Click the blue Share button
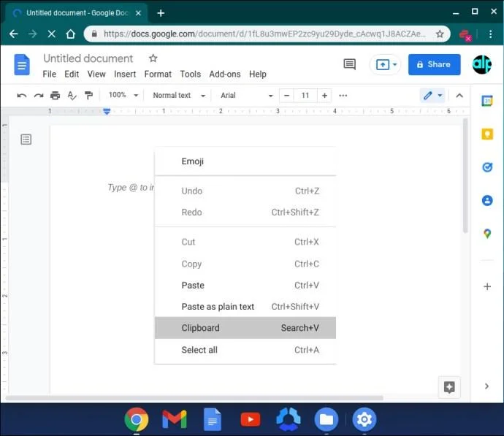 435,64
